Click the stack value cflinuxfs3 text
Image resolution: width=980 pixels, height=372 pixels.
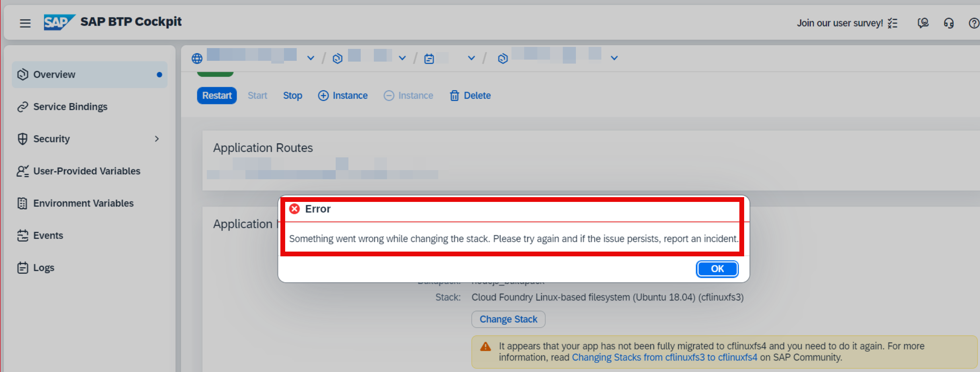coord(607,297)
